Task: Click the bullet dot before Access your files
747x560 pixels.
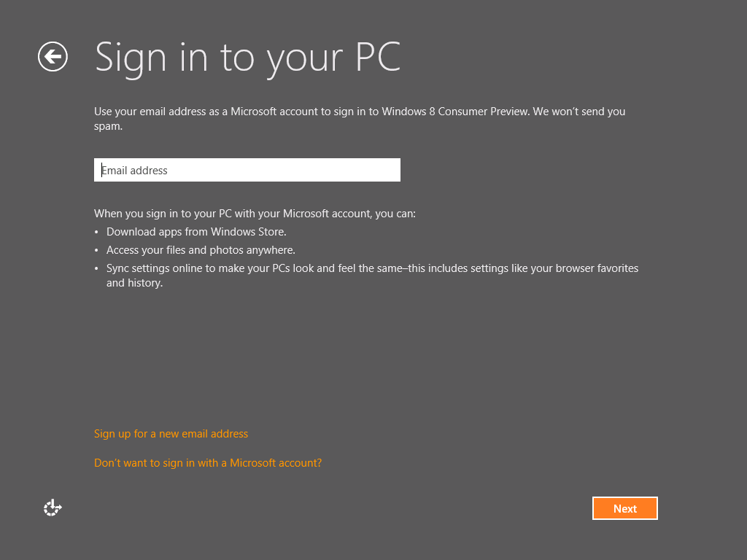Action: pyautogui.click(x=98, y=251)
